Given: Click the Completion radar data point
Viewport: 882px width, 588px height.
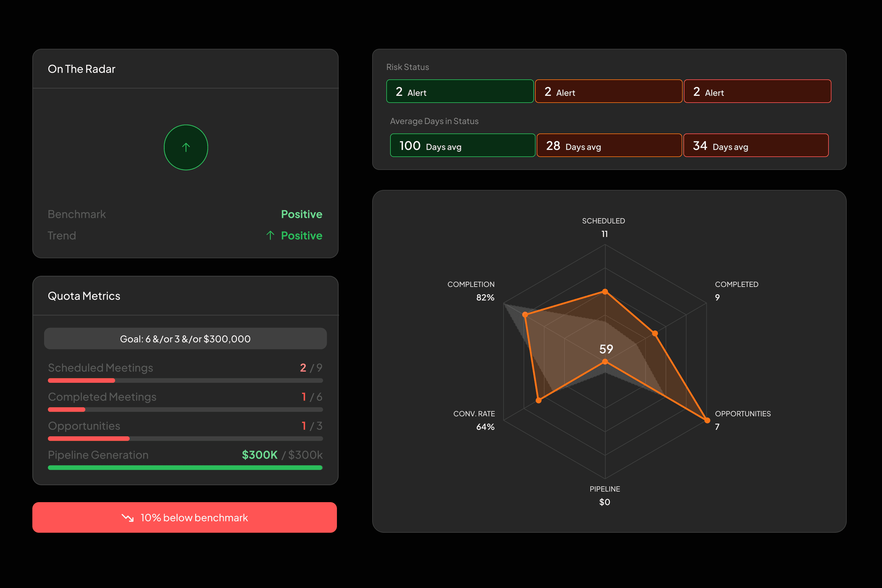Looking at the screenshot, I should point(525,315).
